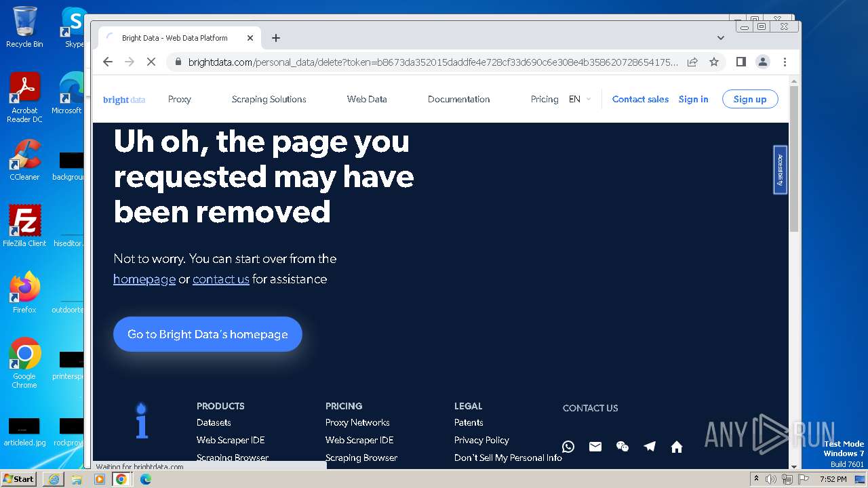Screen dimensions: 868x488
Task: Open the email contact icon
Action: click(x=595, y=447)
